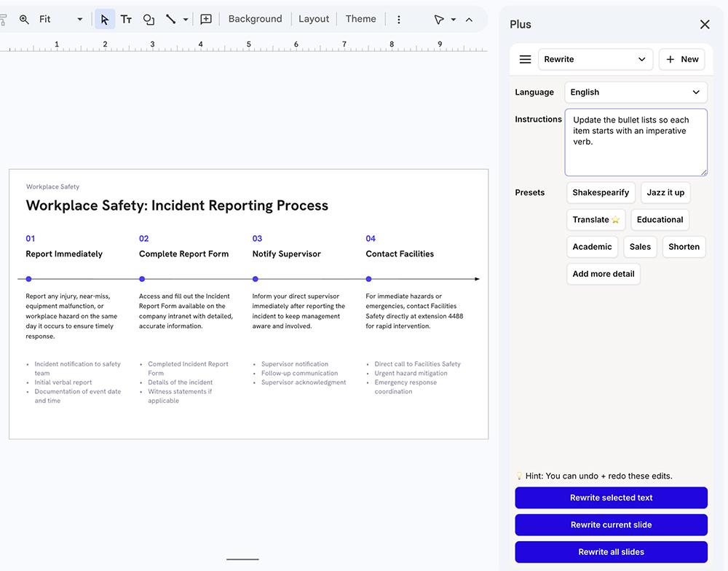The height and width of the screenshot is (571, 728).
Task: Click the step number 02
Action: pos(144,238)
